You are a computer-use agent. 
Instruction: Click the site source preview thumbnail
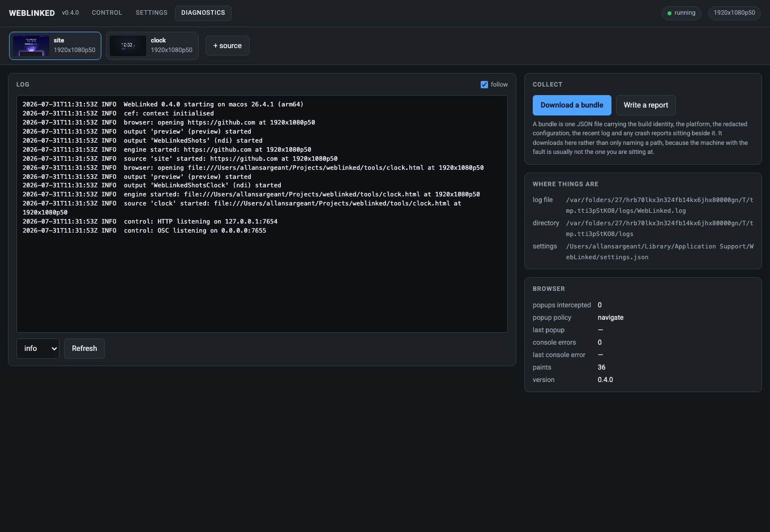click(x=31, y=46)
